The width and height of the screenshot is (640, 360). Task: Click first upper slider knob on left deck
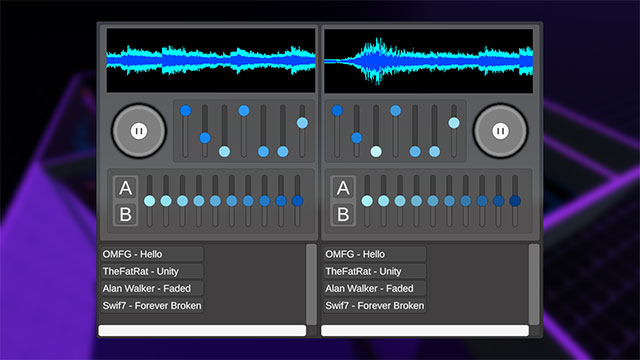point(185,111)
